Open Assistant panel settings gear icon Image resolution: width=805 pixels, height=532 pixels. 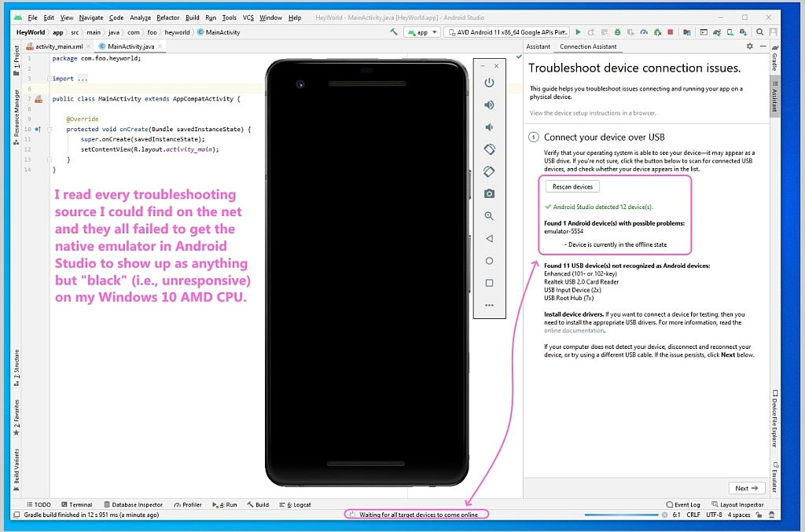pyautogui.click(x=749, y=46)
